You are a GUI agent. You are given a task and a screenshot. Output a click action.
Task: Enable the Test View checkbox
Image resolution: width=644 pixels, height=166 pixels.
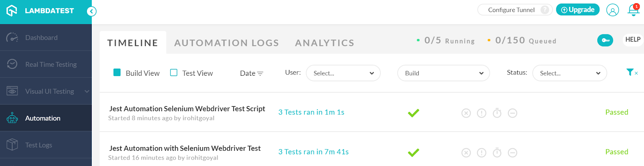click(x=174, y=73)
